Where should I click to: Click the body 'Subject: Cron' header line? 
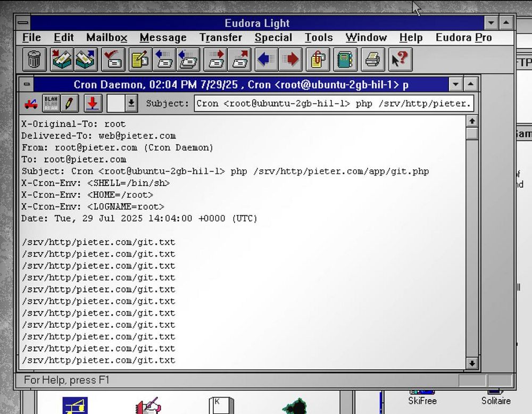pos(225,171)
